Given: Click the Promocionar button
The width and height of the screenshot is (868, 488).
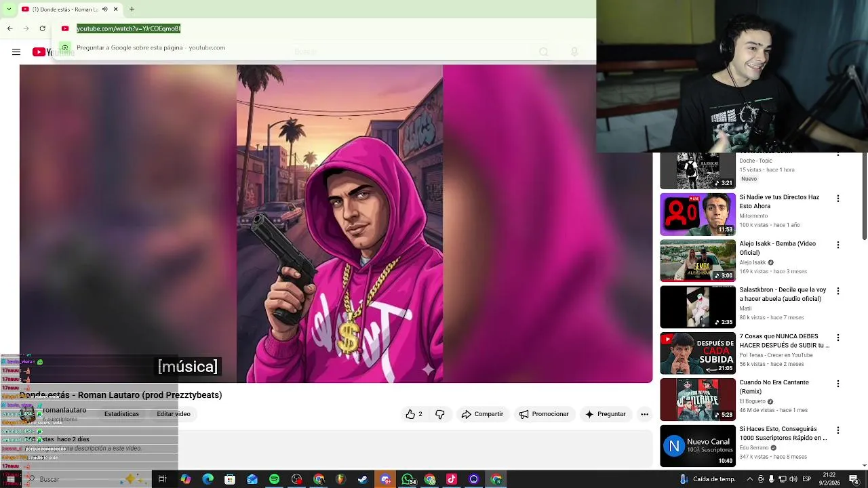Looking at the screenshot, I should pos(544,414).
